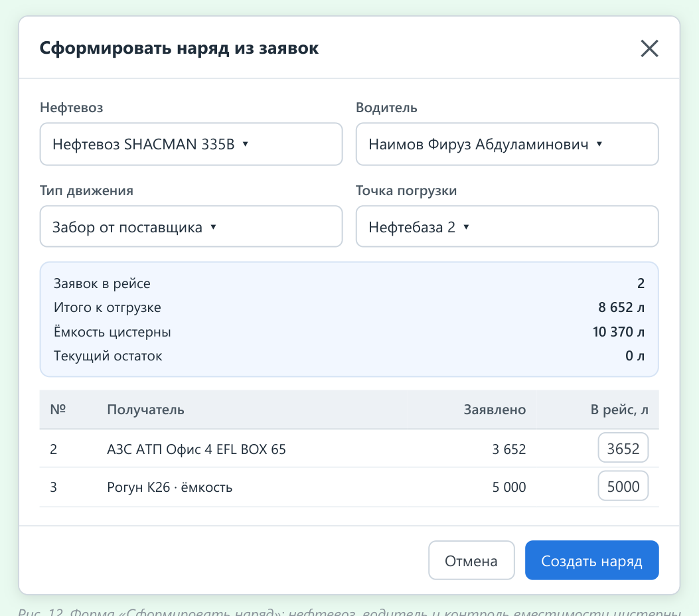This screenshot has height=616, width=699.
Task: Click the Ёмкость цистерны label
Action: (x=112, y=332)
